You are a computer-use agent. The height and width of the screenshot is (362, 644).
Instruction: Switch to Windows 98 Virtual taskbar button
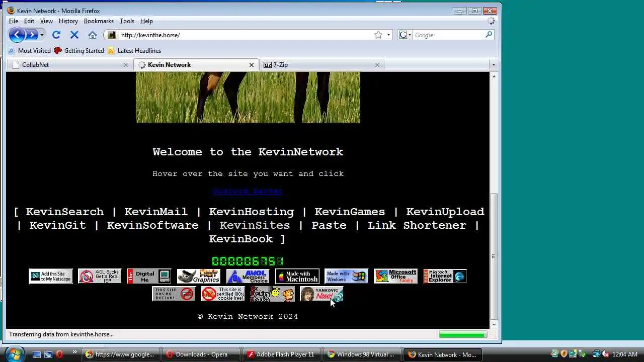[x=362, y=354]
